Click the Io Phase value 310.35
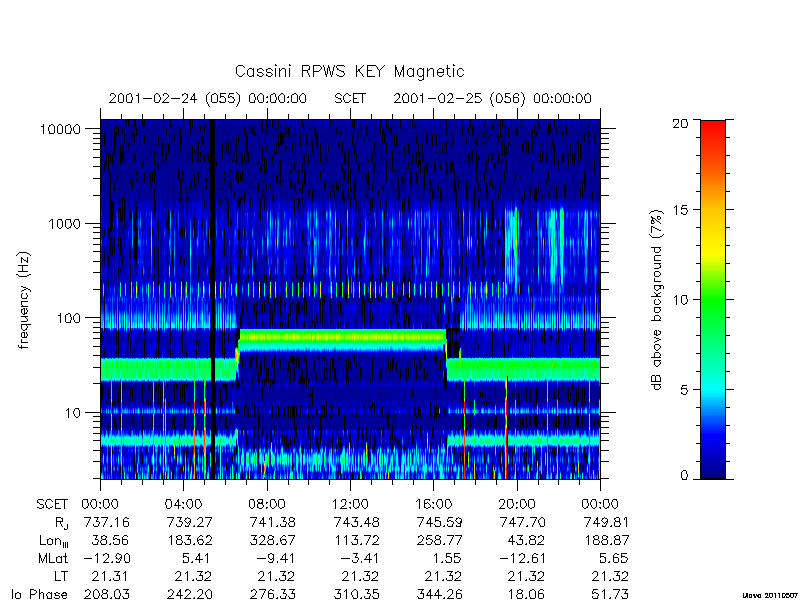The height and width of the screenshot is (600, 800). pos(356,594)
